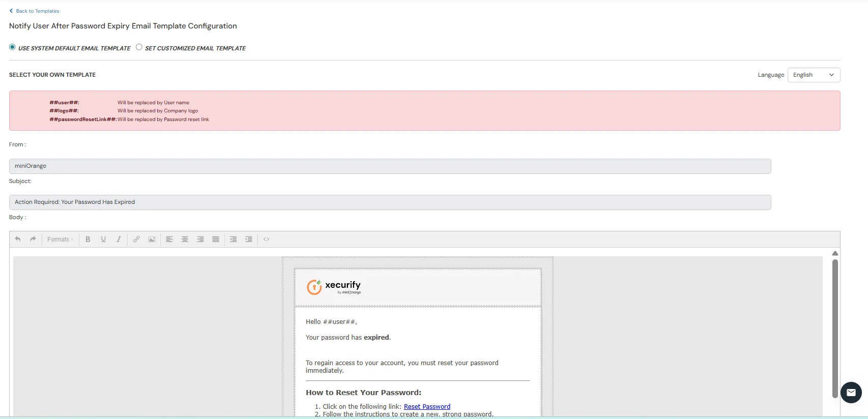Select Use System Default Email Template

[12, 47]
